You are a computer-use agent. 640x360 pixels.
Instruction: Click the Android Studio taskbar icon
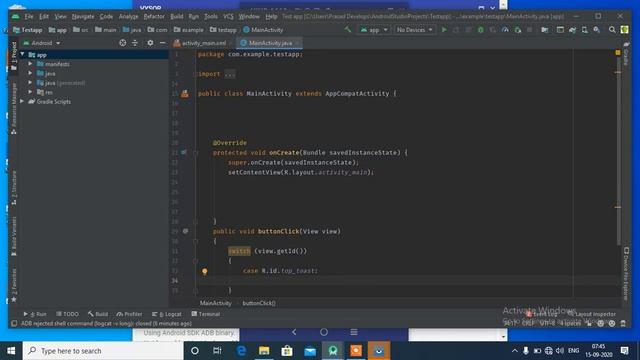tap(333, 351)
